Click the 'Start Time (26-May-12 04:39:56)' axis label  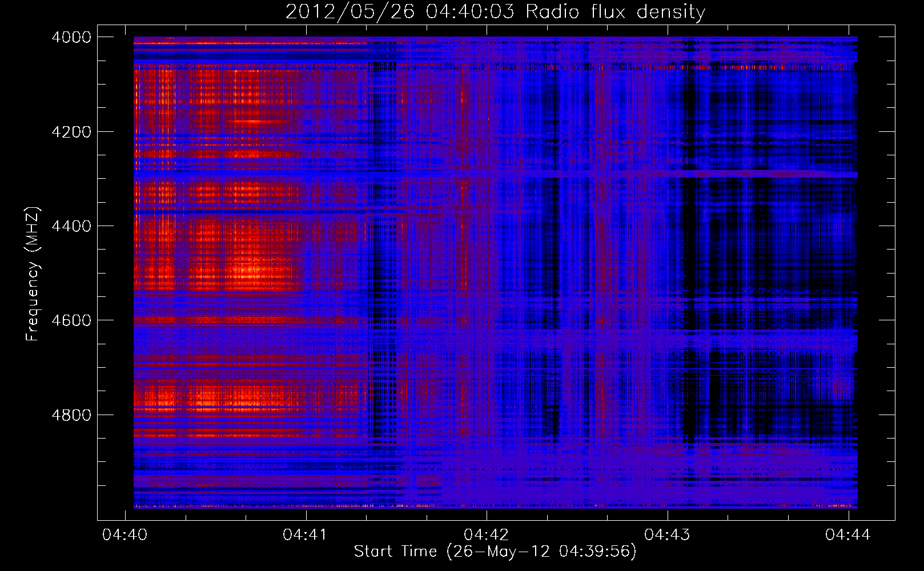coord(495,552)
